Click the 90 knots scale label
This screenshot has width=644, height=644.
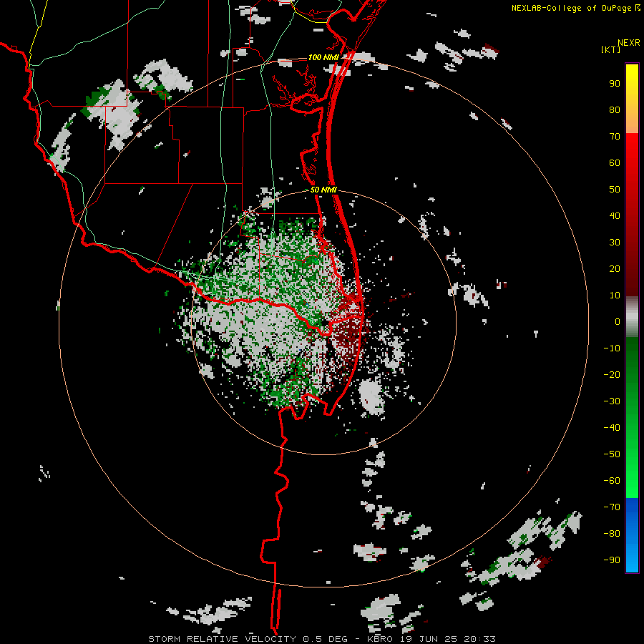pyautogui.click(x=615, y=84)
